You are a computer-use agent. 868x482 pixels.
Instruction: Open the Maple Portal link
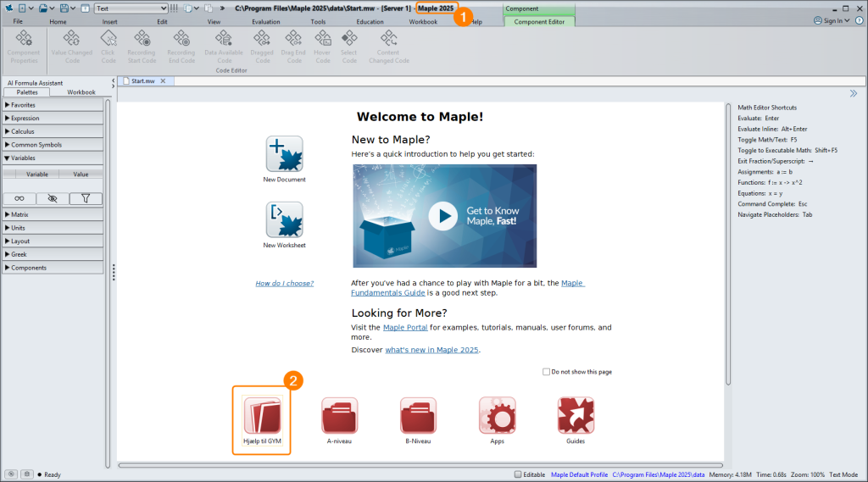coord(405,327)
